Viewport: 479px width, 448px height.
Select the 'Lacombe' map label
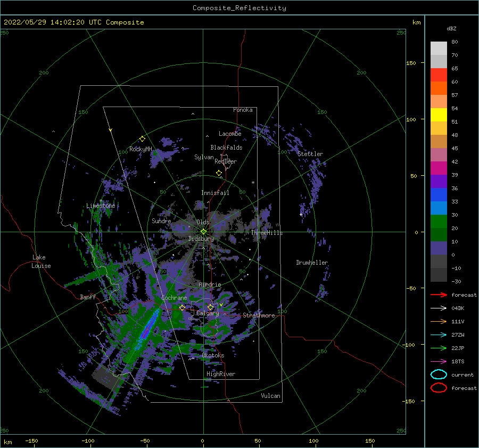click(x=230, y=134)
